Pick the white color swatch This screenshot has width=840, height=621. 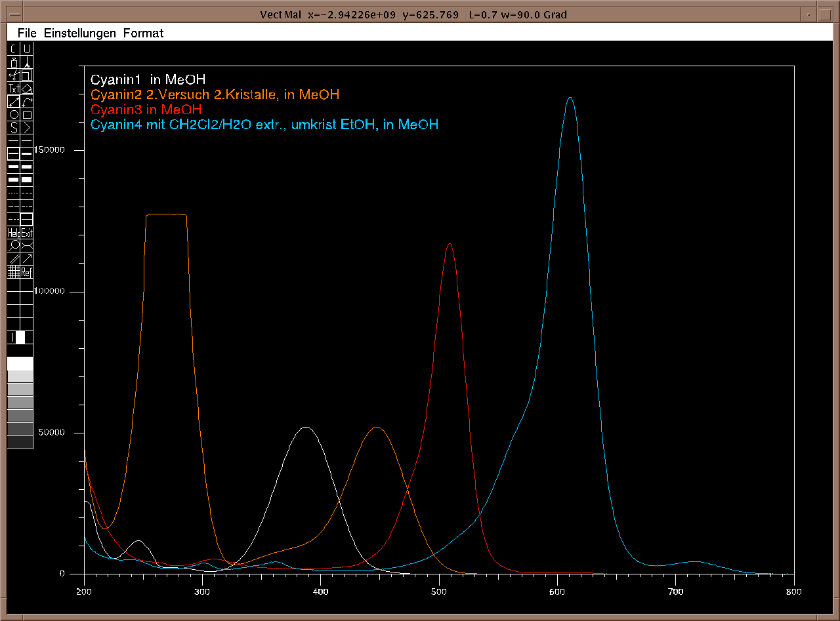(20, 363)
